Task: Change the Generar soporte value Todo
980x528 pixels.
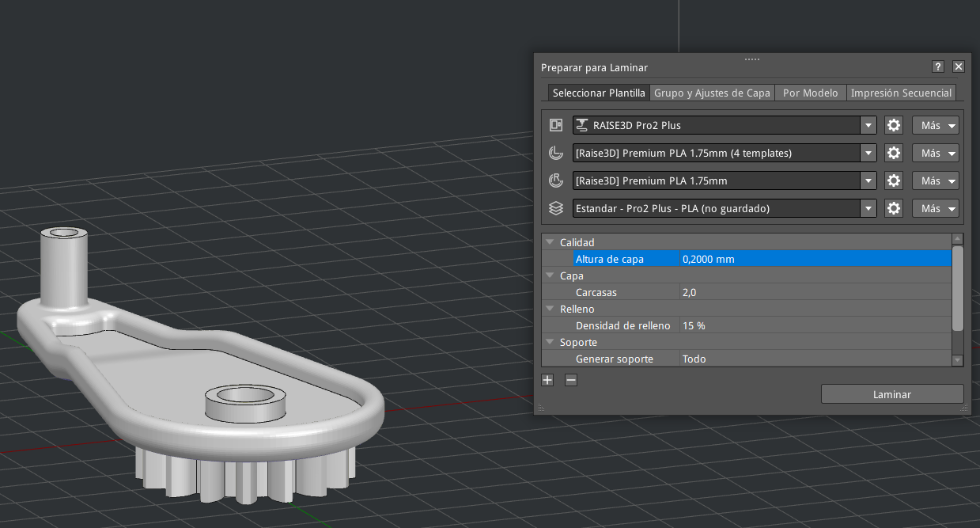Action: [x=815, y=359]
